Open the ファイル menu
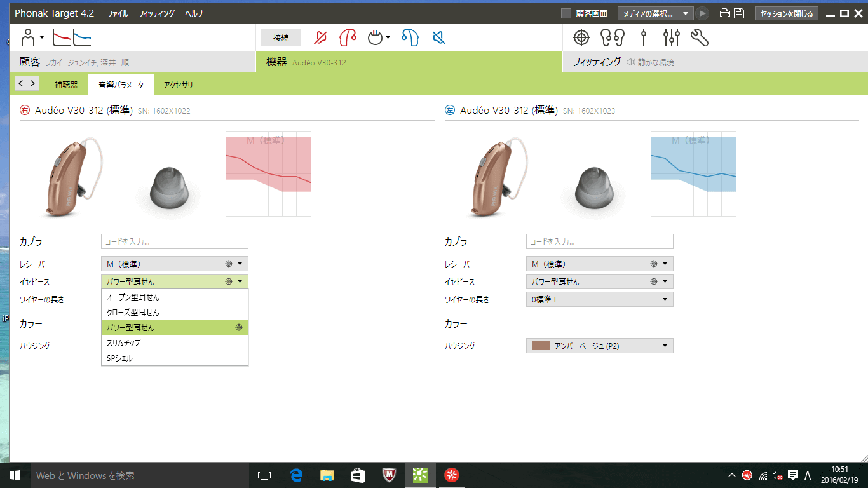 pyautogui.click(x=118, y=13)
